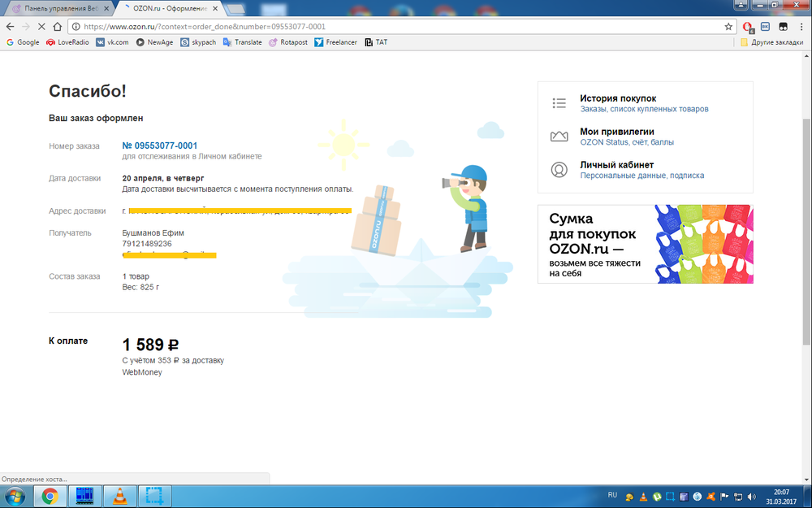Screen dimensions: 812x508
Task: Click the crown privileges icon
Action: (x=559, y=137)
